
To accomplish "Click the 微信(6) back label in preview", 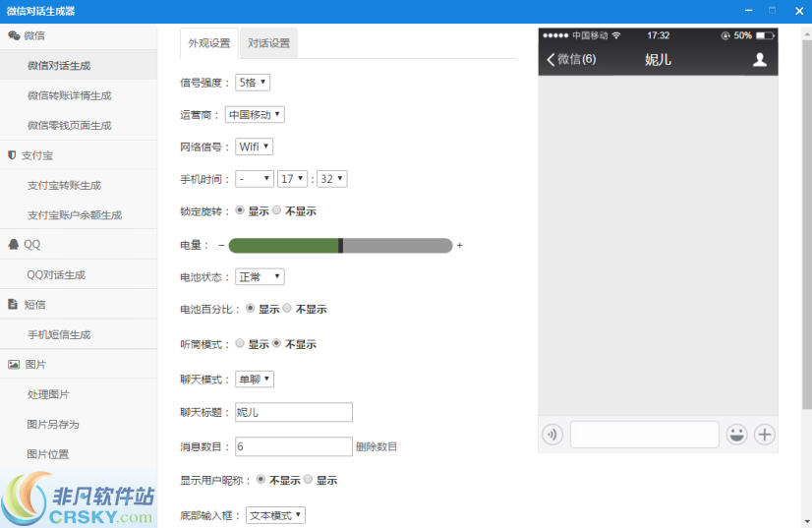I will click(x=576, y=60).
